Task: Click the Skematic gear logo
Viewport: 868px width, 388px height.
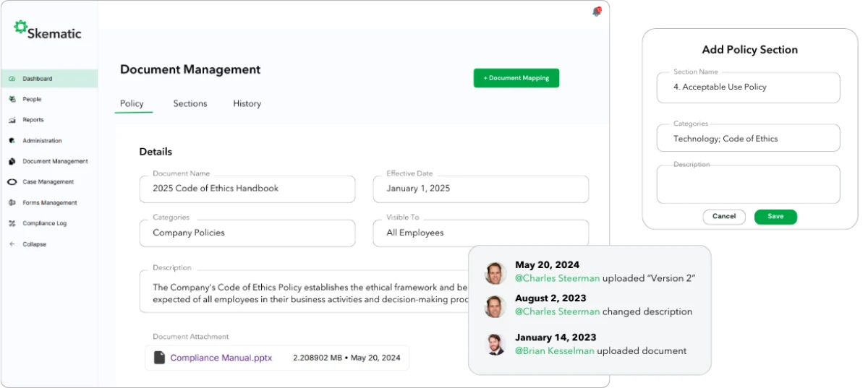Action: (x=21, y=27)
